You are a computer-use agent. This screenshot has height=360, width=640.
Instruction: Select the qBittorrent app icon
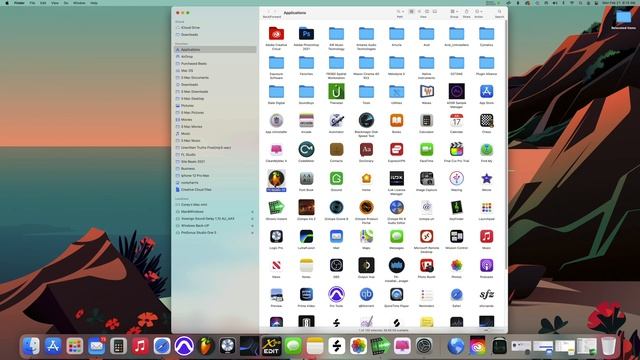click(366, 294)
